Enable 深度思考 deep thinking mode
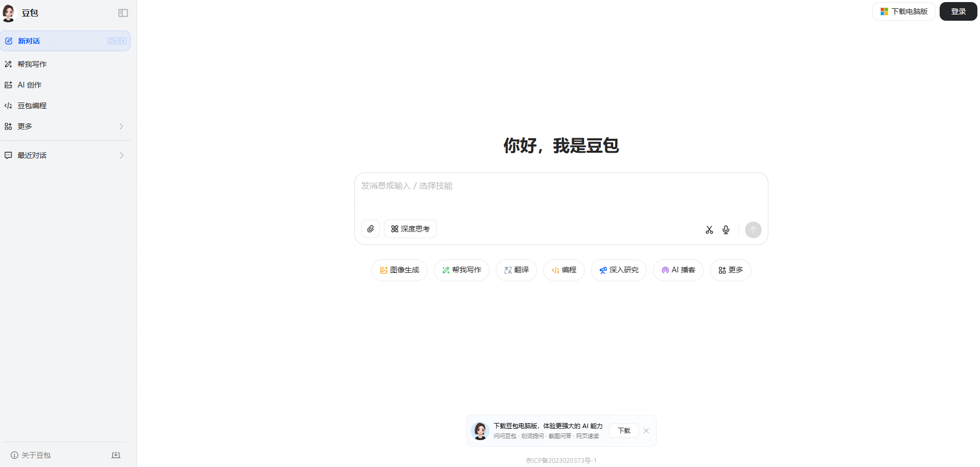The image size is (980, 467). 410,229
